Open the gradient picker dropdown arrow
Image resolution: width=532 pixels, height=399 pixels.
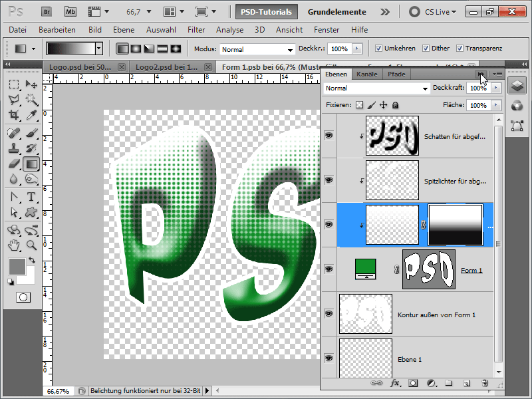[98, 49]
